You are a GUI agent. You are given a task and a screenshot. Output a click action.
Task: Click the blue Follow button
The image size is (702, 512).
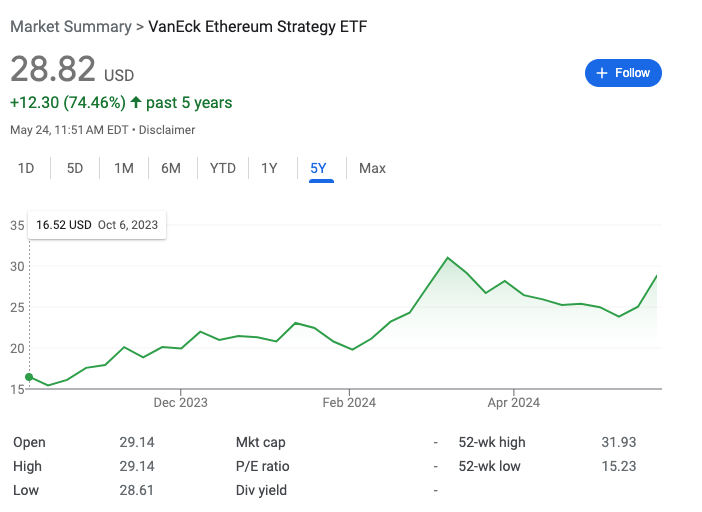click(x=623, y=73)
